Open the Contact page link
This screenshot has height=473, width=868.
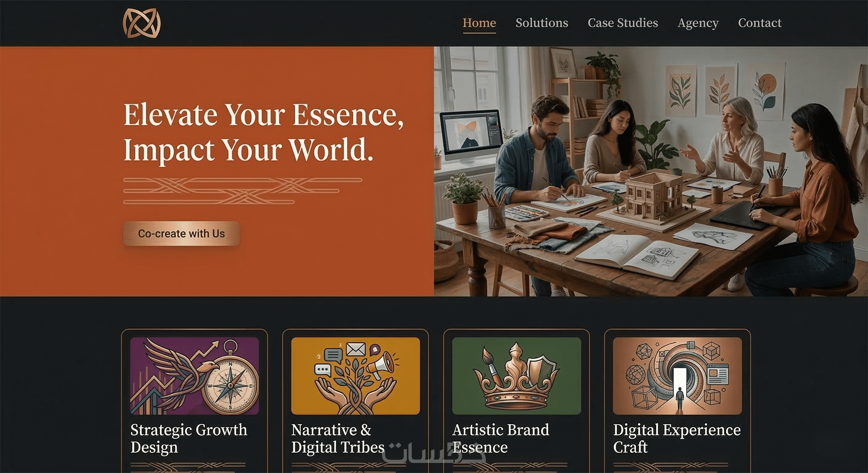tap(759, 23)
